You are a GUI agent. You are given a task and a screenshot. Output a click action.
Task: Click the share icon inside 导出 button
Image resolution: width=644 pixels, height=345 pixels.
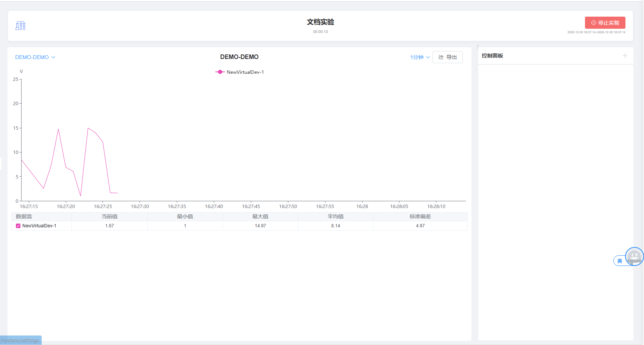click(441, 57)
